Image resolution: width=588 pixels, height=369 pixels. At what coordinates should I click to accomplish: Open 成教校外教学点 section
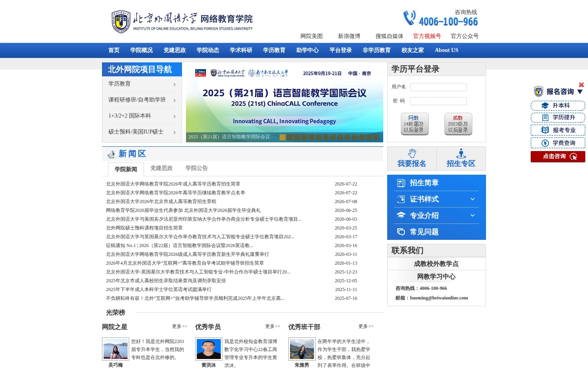pyautogui.click(x=436, y=264)
